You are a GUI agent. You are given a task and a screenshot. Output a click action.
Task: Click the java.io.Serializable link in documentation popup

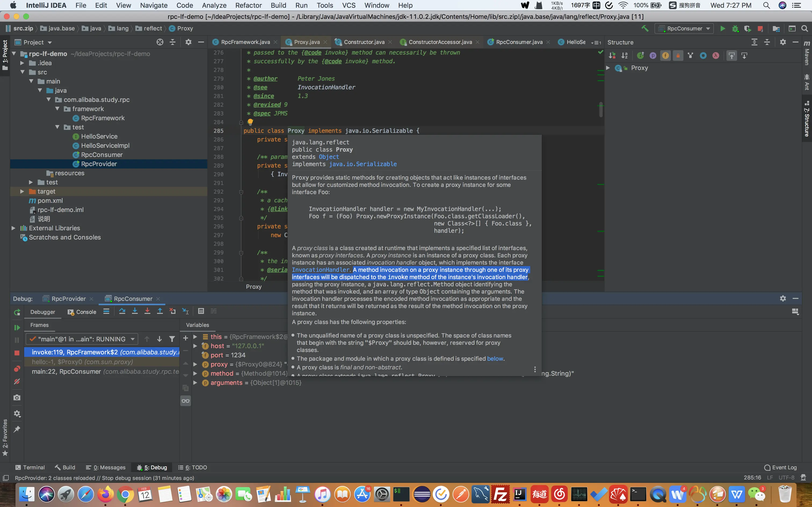coord(363,164)
